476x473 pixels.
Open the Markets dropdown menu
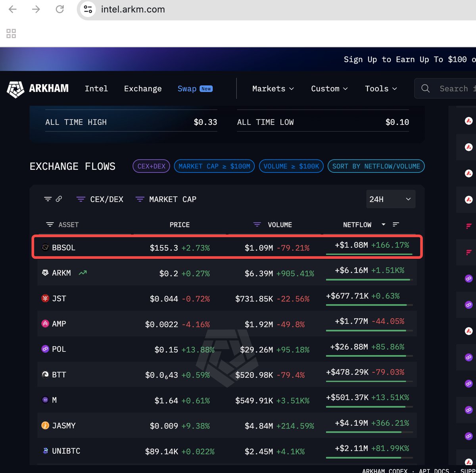point(273,88)
